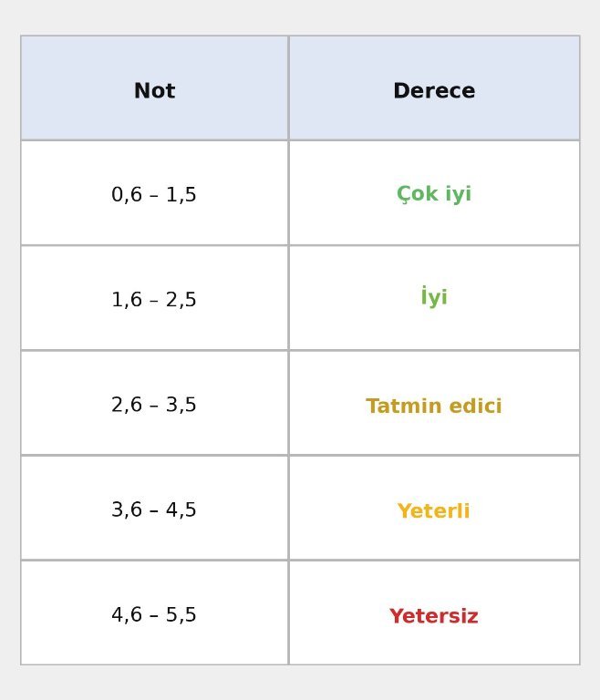Click the border between İyi and Tatmin edici
This screenshot has width=600, height=700.
pos(434,350)
